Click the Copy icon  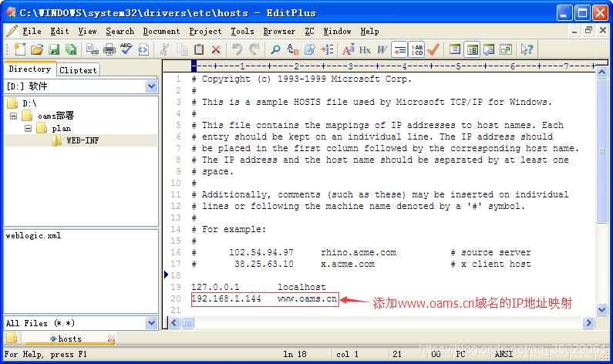click(x=182, y=49)
